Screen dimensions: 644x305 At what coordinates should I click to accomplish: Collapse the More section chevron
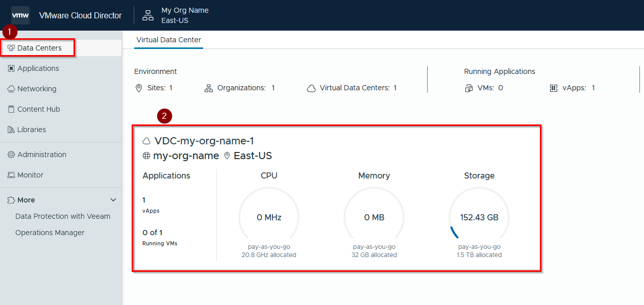point(113,200)
